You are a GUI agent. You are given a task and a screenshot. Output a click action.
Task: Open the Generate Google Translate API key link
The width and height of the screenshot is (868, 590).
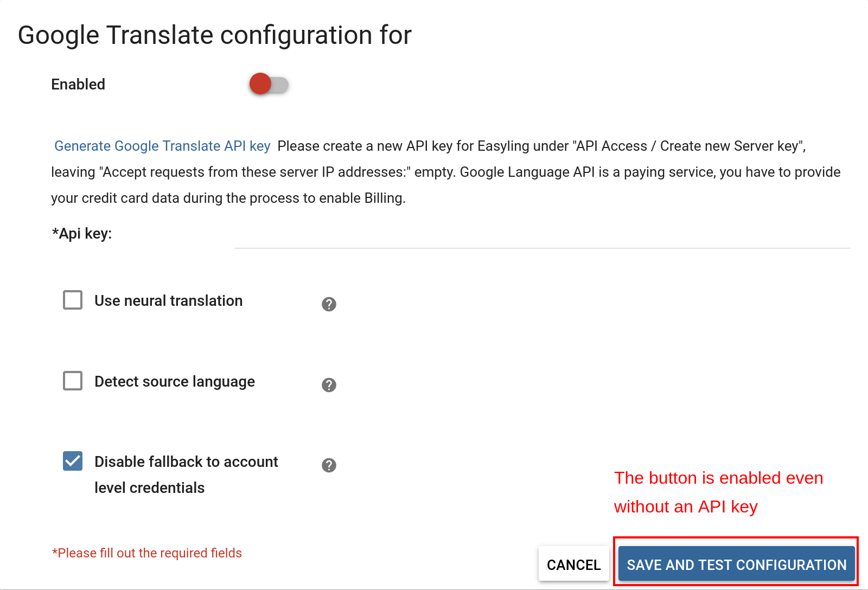coord(162,146)
